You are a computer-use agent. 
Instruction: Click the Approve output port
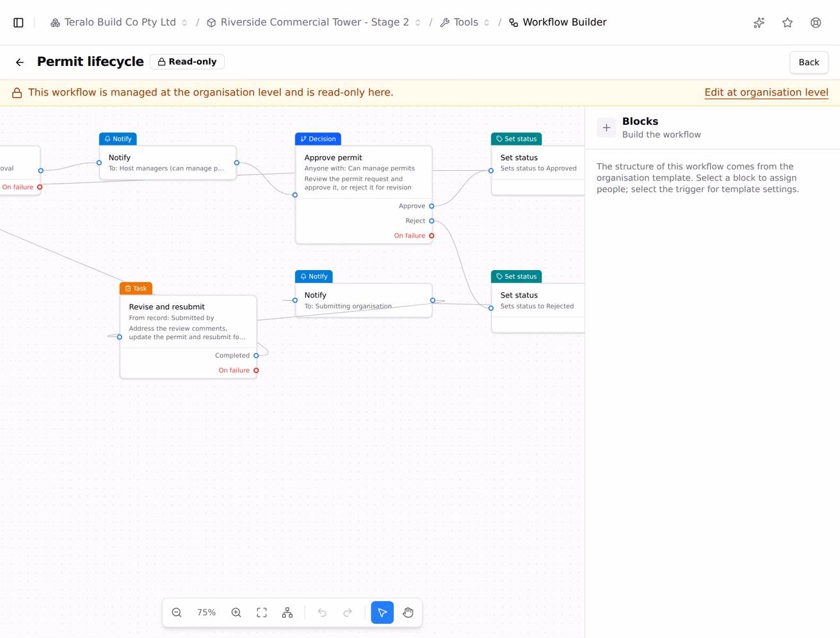(x=432, y=206)
